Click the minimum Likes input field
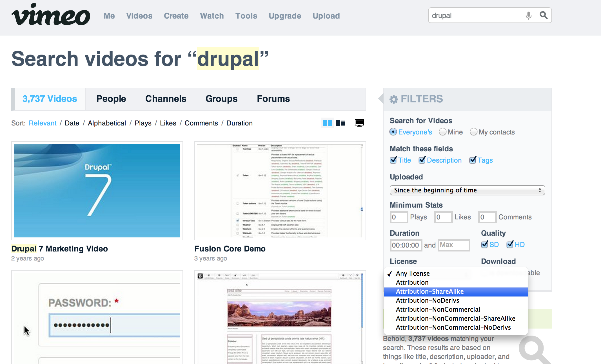Screen dimensions: 601x364 click(x=443, y=217)
